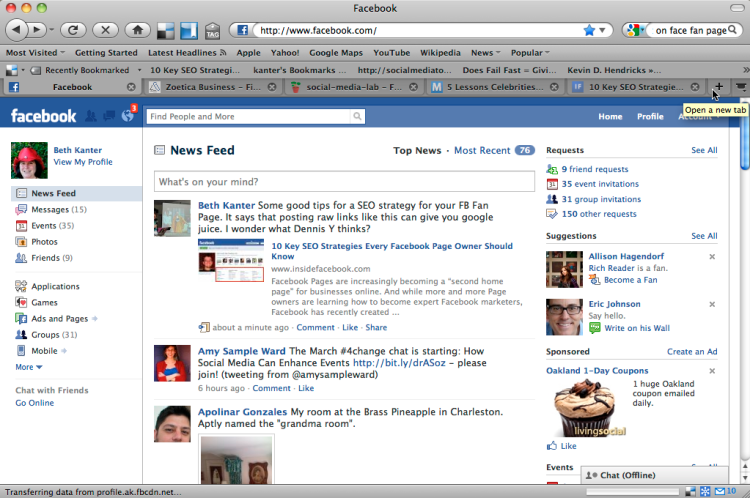This screenshot has height=498, width=750.
Task: Switch to social-media-lab tab
Action: tap(354, 87)
